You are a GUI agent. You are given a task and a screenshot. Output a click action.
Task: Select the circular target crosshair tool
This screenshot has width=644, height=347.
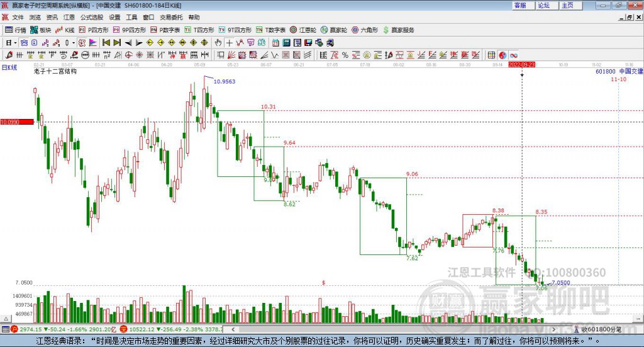pos(128,55)
